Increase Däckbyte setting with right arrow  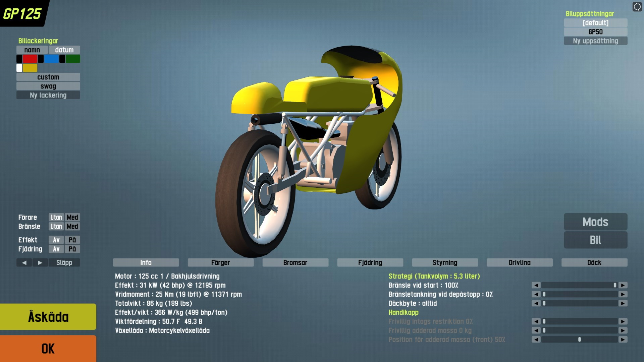pyautogui.click(x=623, y=303)
